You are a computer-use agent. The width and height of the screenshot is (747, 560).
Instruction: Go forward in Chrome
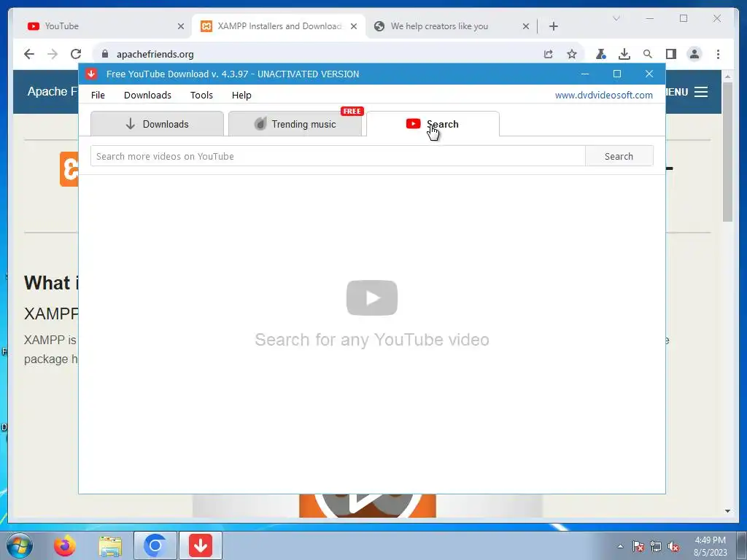click(x=53, y=54)
